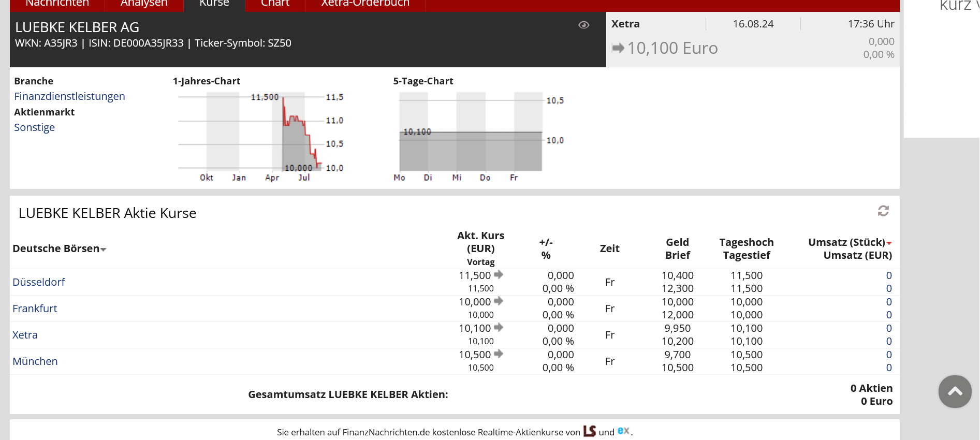
Task: Click the Xetra header price arrow
Action: [x=618, y=48]
